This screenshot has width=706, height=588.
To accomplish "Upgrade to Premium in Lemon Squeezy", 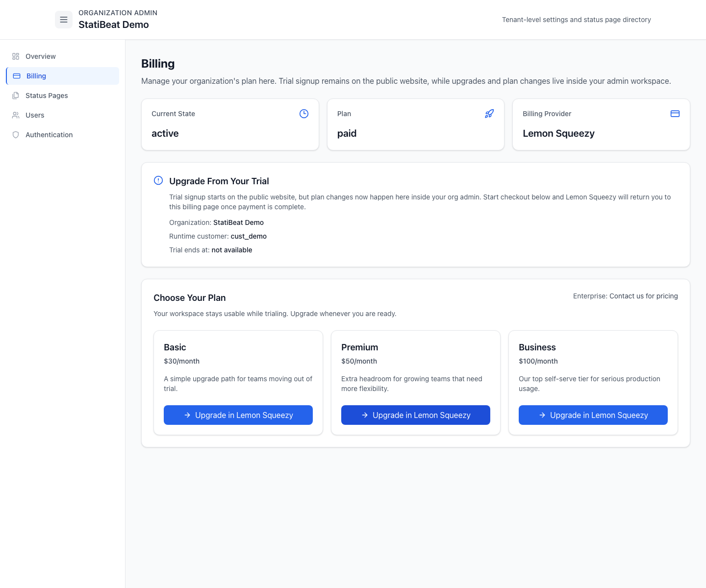I will [x=415, y=415].
